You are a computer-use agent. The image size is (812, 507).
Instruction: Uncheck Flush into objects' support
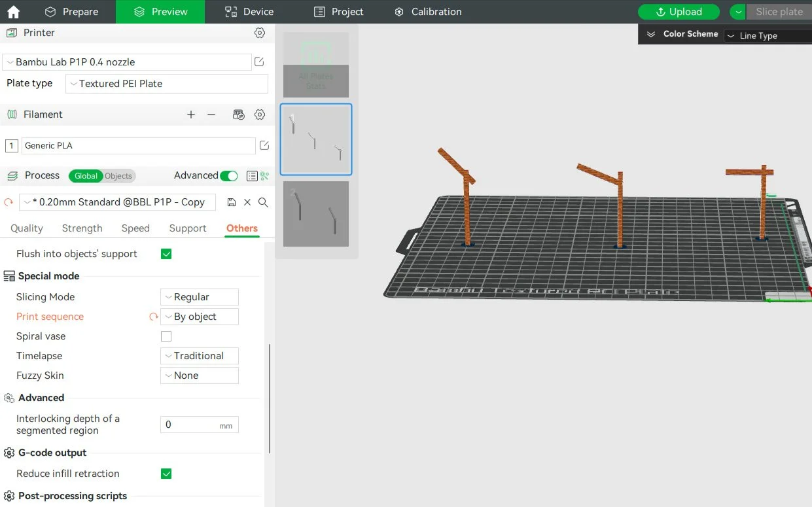click(x=166, y=254)
